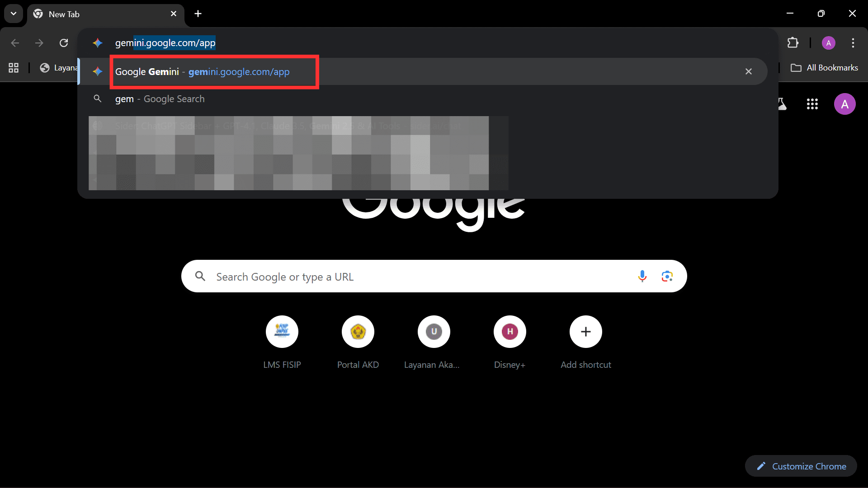The height and width of the screenshot is (488, 868).
Task: Click the bookmarks bar apps grid icon
Action: [x=14, y=68]
